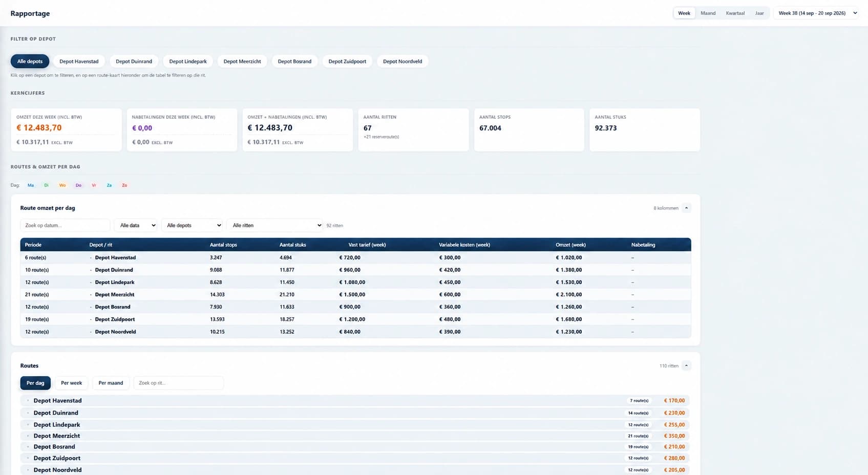Viewport: 868px width, 475px height.
Task: Switch period to Jaar
Action: (x=759, y=13)
